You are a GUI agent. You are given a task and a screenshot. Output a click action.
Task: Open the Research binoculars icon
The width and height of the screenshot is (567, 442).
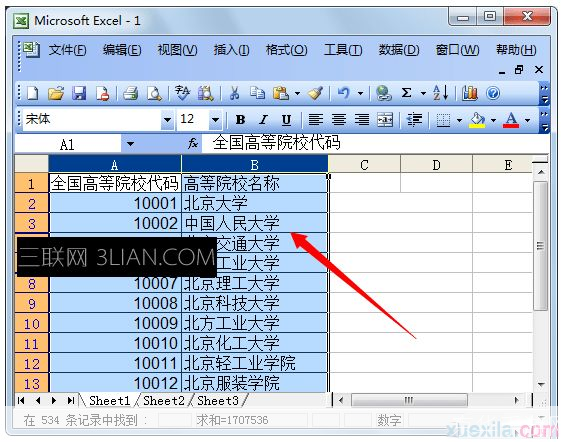[205, 93]
